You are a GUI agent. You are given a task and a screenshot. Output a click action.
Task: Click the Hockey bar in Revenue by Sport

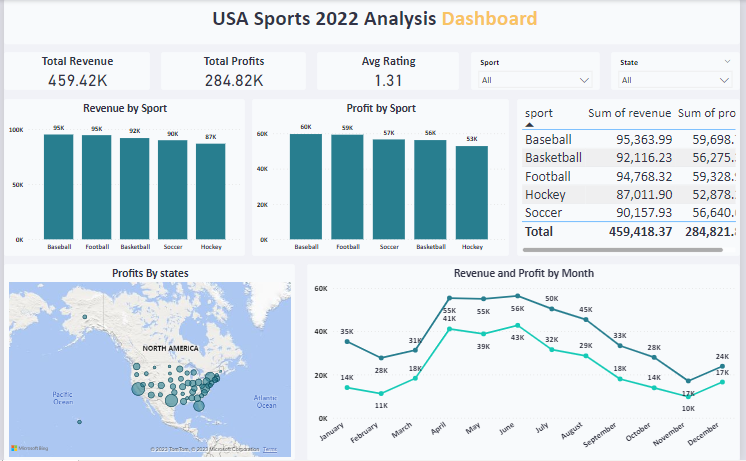click(210, 191)
